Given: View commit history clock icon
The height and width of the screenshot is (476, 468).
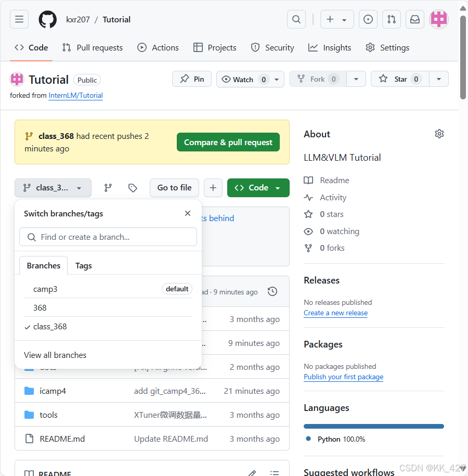Looking at the screenshot, I should [x=272, y=291].
